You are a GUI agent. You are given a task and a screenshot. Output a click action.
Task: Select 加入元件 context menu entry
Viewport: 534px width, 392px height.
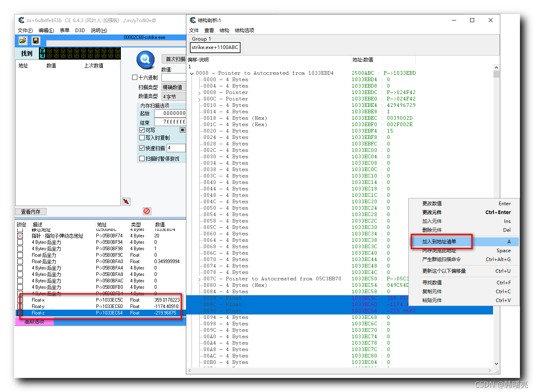click(464, 221)
